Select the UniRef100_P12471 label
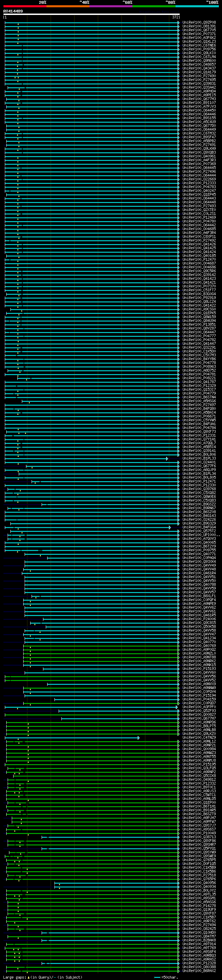The width and height of the screenshot is (222, 980). [x=199, y=481]
